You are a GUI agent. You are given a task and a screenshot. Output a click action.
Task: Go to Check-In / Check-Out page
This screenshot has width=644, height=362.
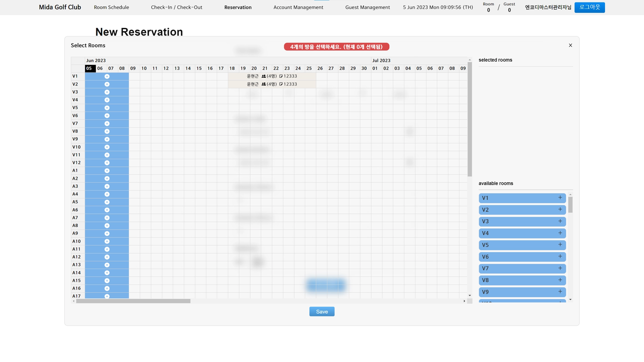pyautogui.click(x=176, y=7)
